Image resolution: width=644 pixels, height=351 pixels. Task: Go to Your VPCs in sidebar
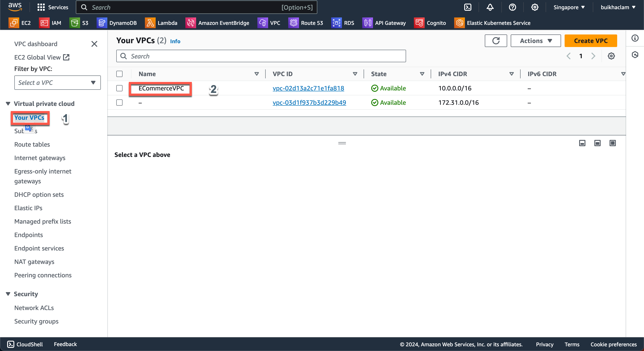(29, 118)
